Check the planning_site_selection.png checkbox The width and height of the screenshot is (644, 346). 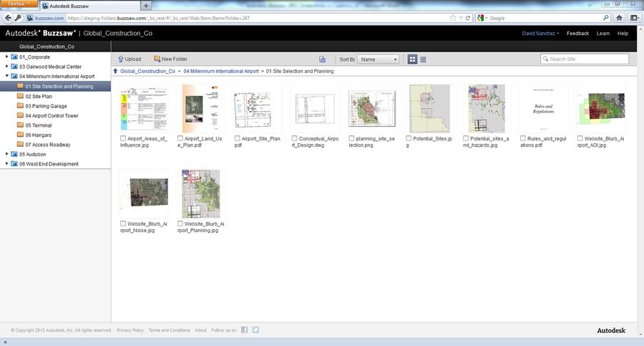(x=351, y=139)
